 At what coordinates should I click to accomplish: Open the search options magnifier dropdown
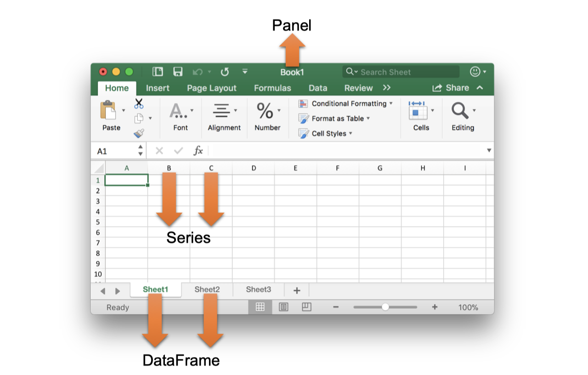(x=352, y=72)
